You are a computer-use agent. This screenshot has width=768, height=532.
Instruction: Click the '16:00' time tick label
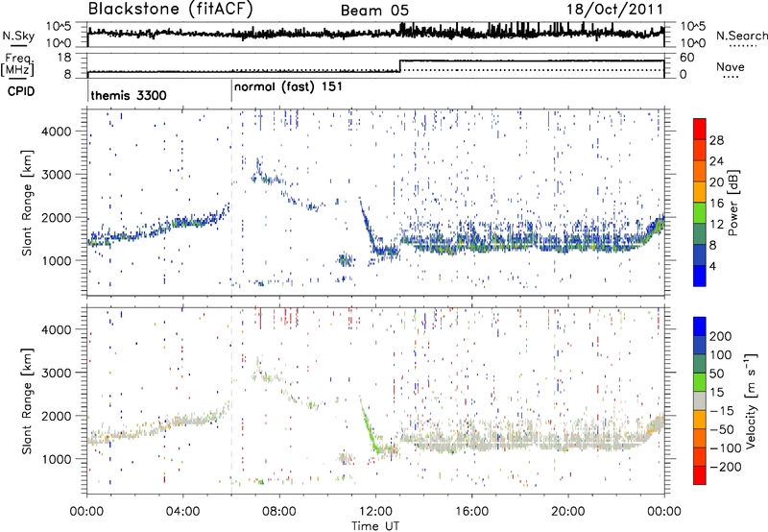(x=471, y=511)
